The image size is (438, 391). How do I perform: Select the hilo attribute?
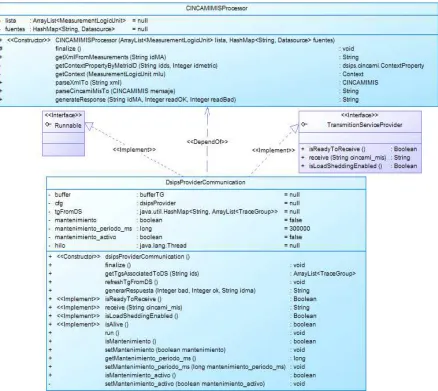[x=60, y=246]
